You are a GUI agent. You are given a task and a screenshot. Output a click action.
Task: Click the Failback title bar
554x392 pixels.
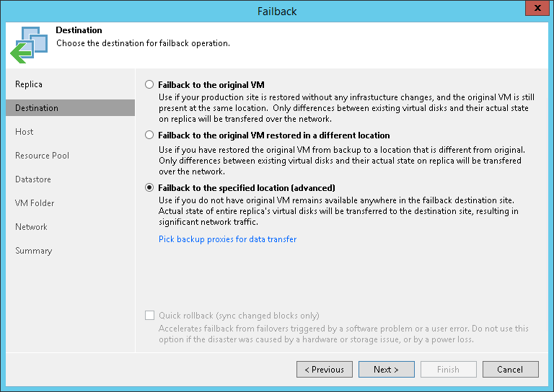(x=277, y=12)
